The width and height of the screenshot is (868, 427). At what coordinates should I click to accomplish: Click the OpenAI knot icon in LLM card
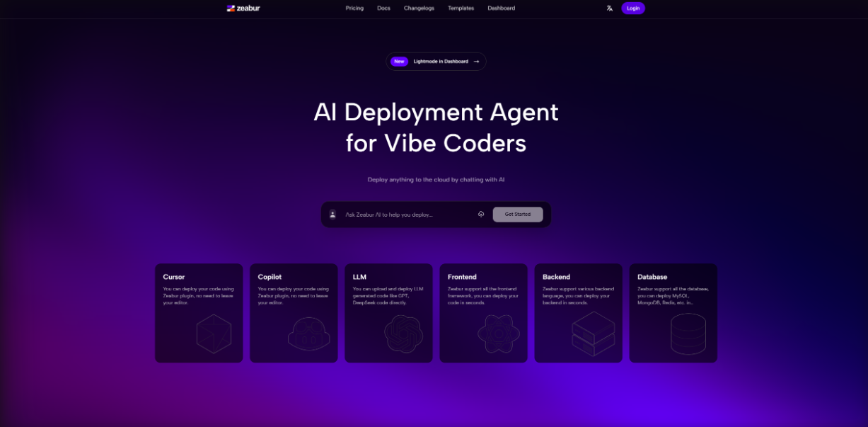[x=403, y=334]
